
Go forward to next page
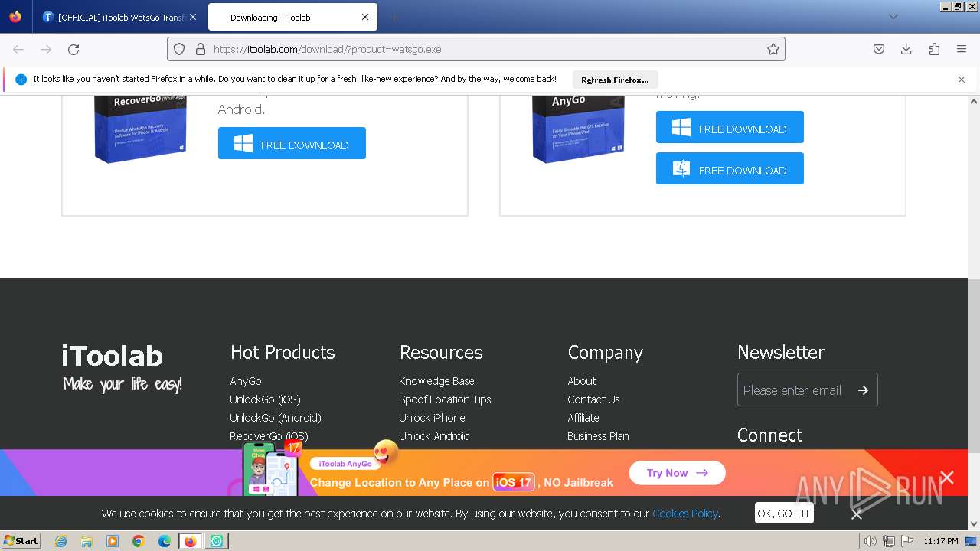pos(46,49)
